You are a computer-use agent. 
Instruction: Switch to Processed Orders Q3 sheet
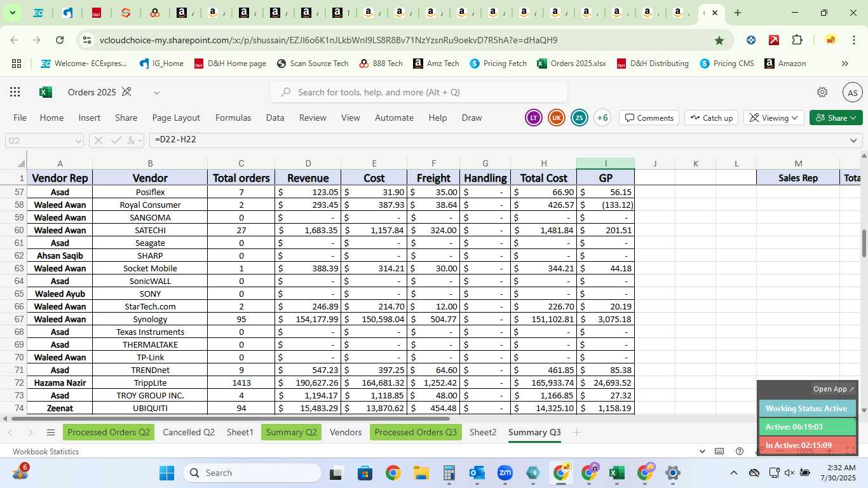click(416, 432)
